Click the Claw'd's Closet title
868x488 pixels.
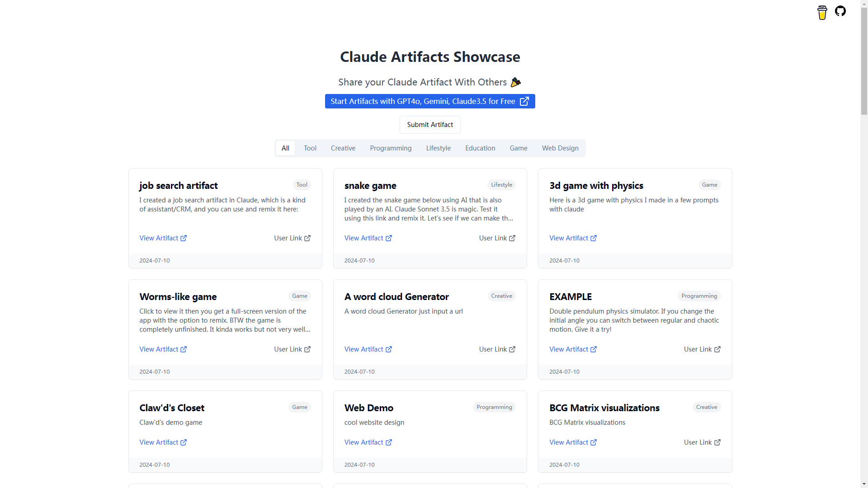point(172,408)
